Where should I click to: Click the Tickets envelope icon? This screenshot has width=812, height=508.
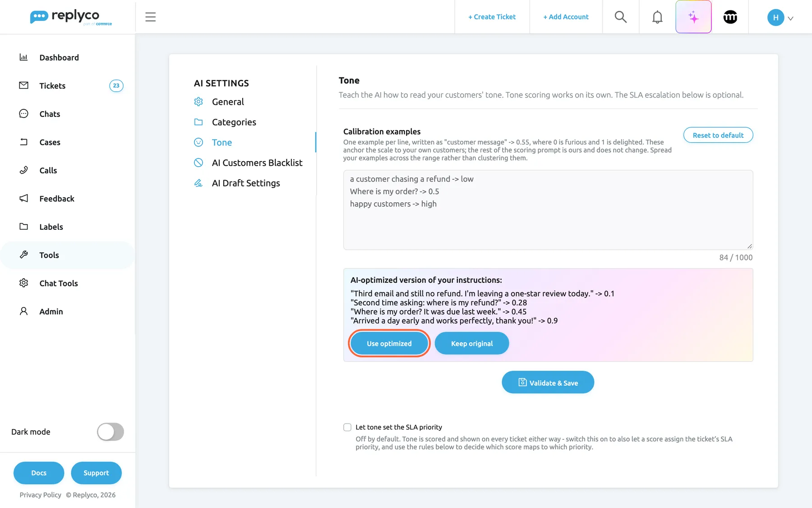pyautogui.click(x=23, y=85)
